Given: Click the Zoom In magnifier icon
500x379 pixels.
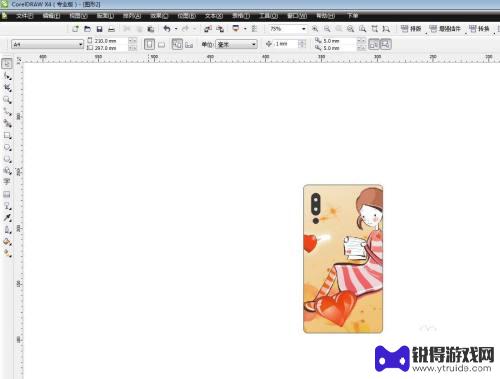Looking at the screenshot, I should (315, 29).
